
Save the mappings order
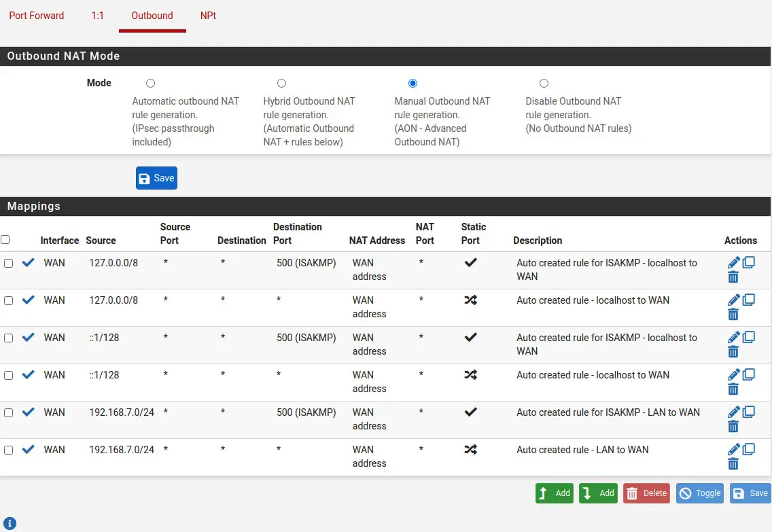[x=750, y=493]
